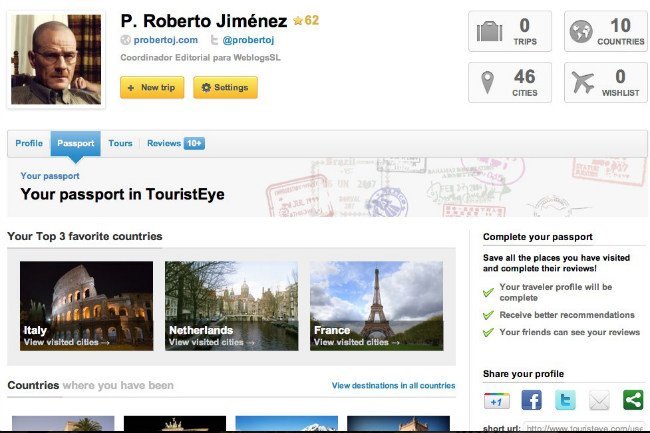
Task: Click Your Top 3 favorite countries heading
Action: click(85, 236)
